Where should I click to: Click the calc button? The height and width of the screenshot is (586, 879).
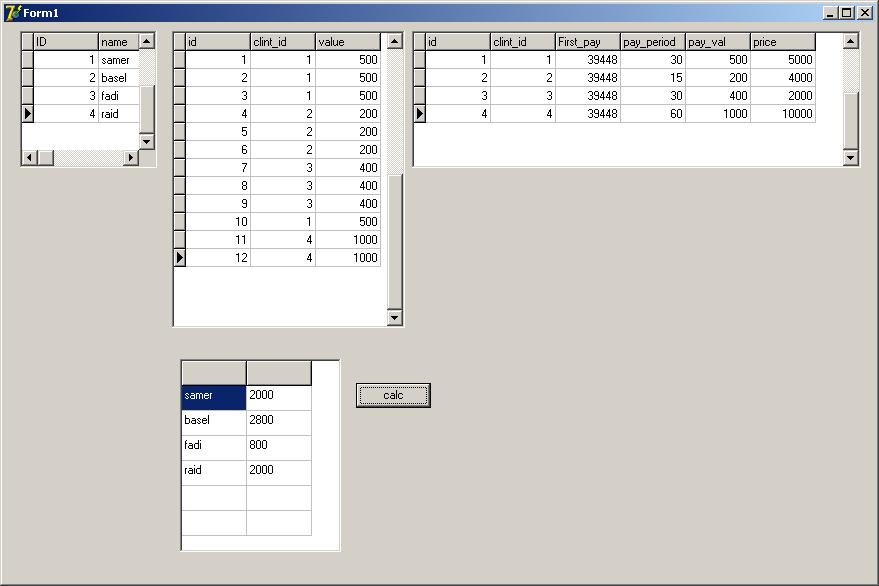coord(393,395)
